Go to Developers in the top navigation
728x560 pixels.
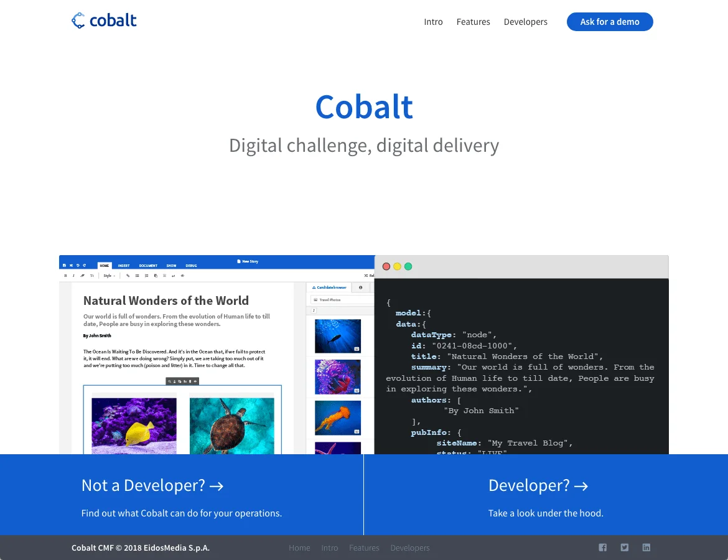(526, 22)
